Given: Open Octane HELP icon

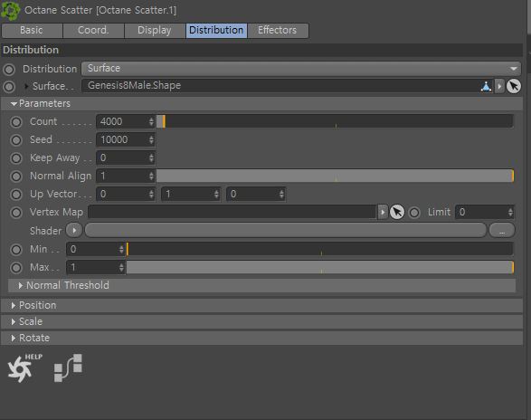Looking at the screenshot, I should [x=24, y=367].
